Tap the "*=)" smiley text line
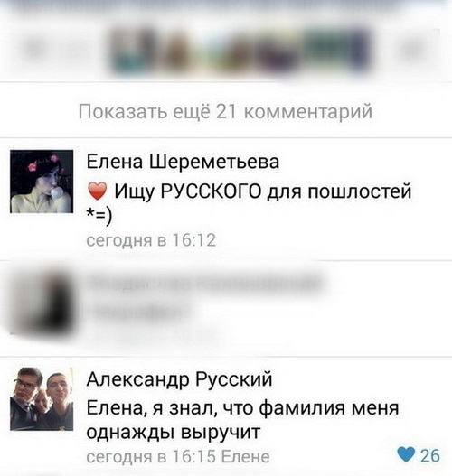Image resolution: width=452 pixels, height=476 pixels. (x=99, y=216)
